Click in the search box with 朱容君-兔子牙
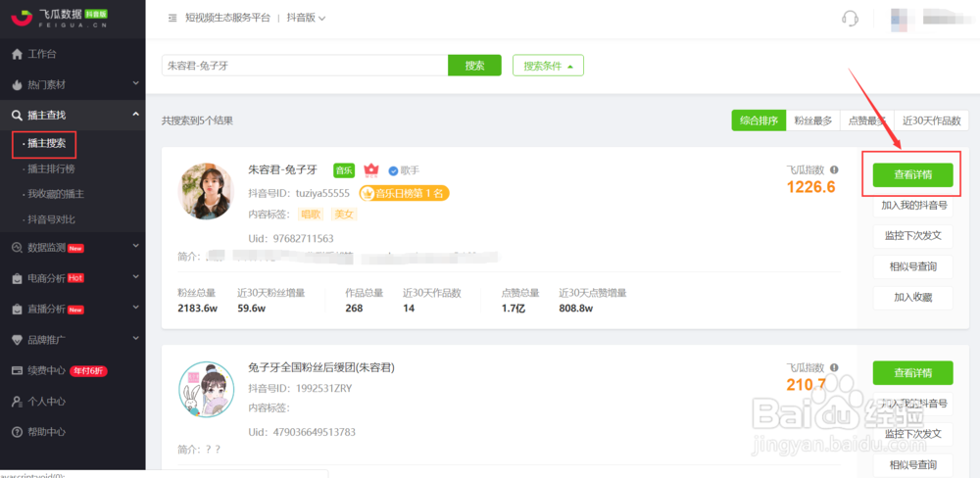Viewport: 980px width, 478px height. pyautogui.click(x=305, y=65)
